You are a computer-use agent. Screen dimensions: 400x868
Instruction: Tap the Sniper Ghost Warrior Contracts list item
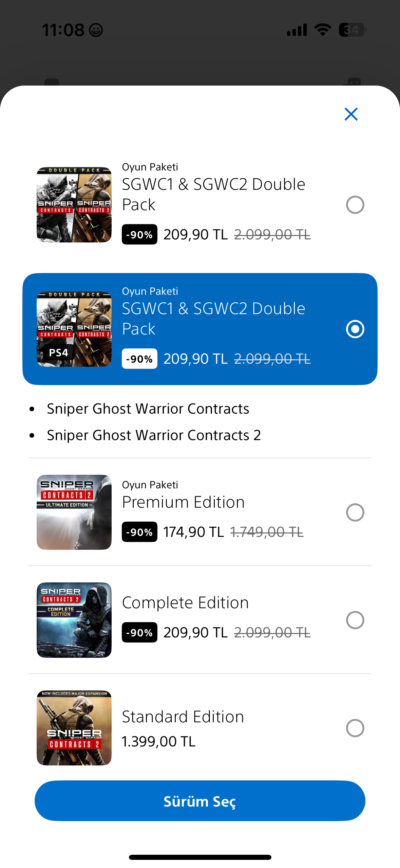pyautogui.click(x=148, y=409)
